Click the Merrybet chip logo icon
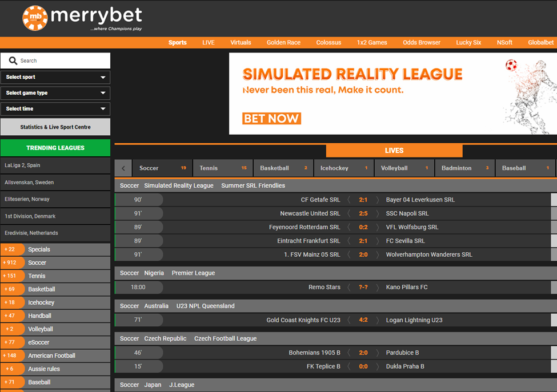 click(35, 18)
